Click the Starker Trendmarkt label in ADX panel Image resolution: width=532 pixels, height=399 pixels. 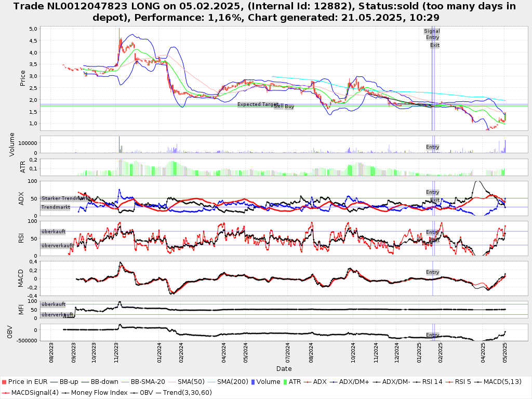coord(63,198)
